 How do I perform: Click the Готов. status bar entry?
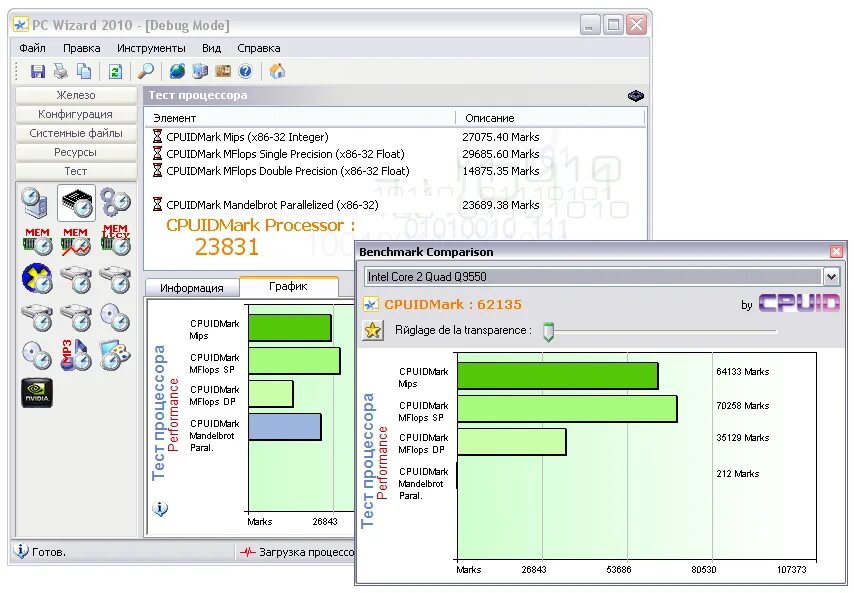[49, 552]
